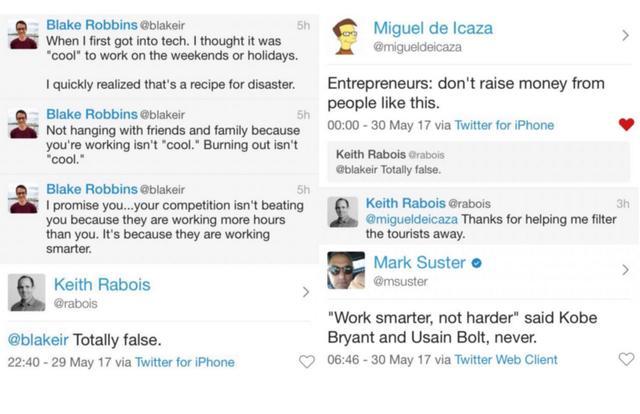Unlike Miguel de Icaza's tweet with red heart
This screenshot has width=640, height=414.
(x=626, y=125)
